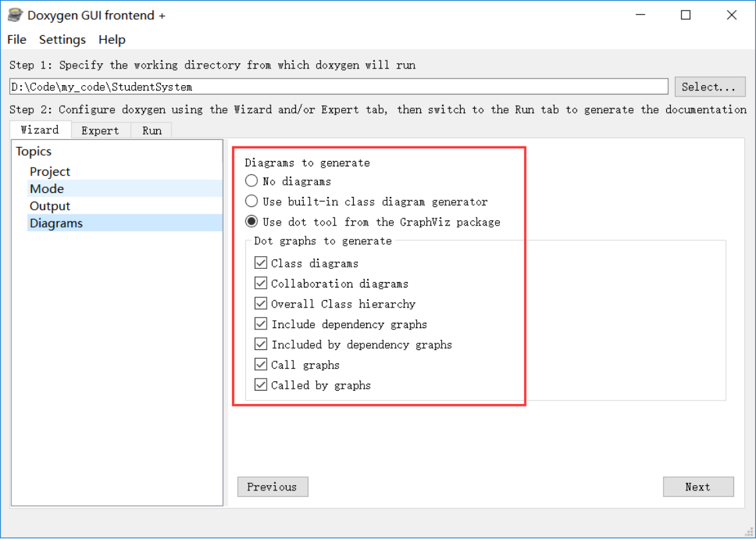This screenshot has width=756, height=539.
Task: Toggle the Call graphs checkbox
Action: coord(261,364)
